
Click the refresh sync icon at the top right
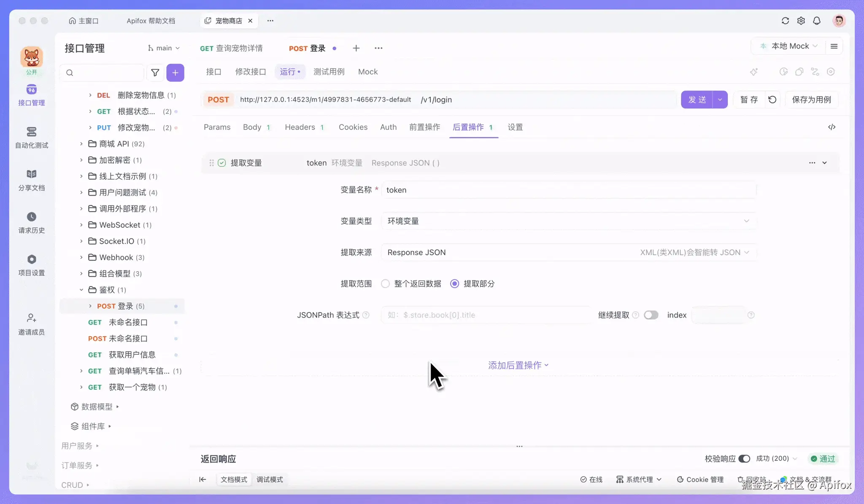785,21
